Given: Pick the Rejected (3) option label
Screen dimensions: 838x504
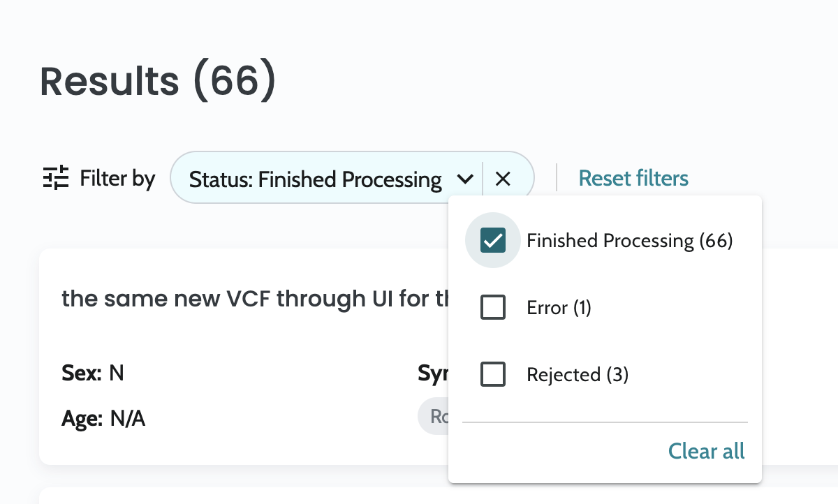Looking at the screenshot, I should coord(578,375).
